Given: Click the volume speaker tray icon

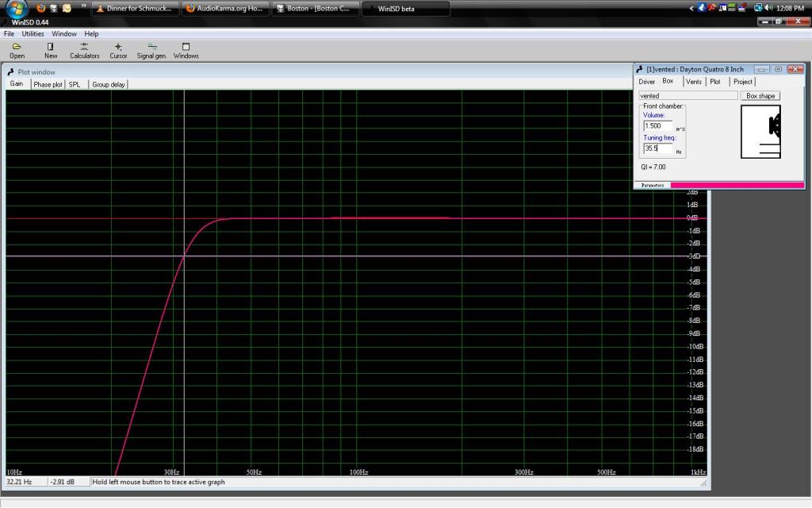Looking at the screenshot, I should (769, 8).
